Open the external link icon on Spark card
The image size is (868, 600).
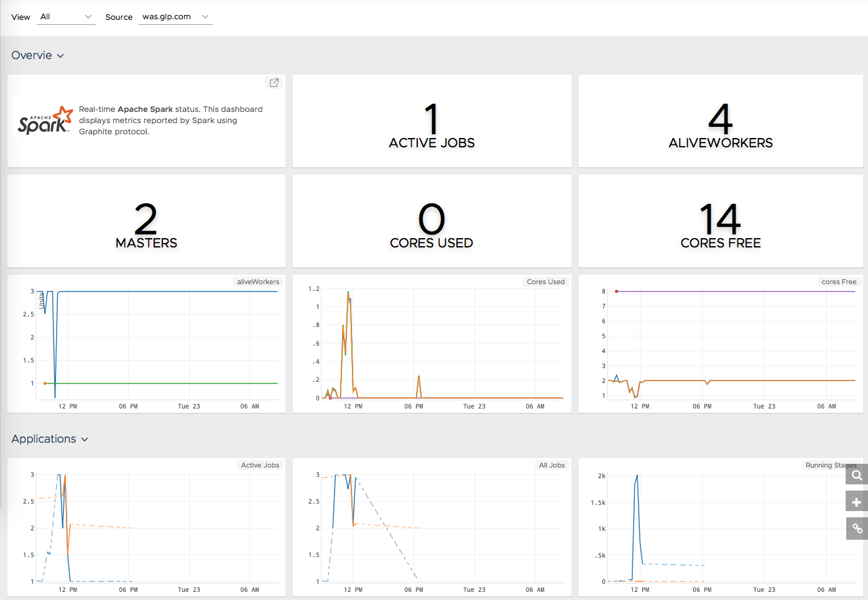click(x=274, y=83)
